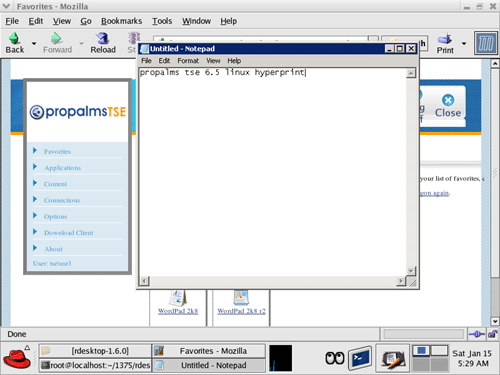Click the arrow beside Applications
Viewport: 500px width, 375px height.
35,167
